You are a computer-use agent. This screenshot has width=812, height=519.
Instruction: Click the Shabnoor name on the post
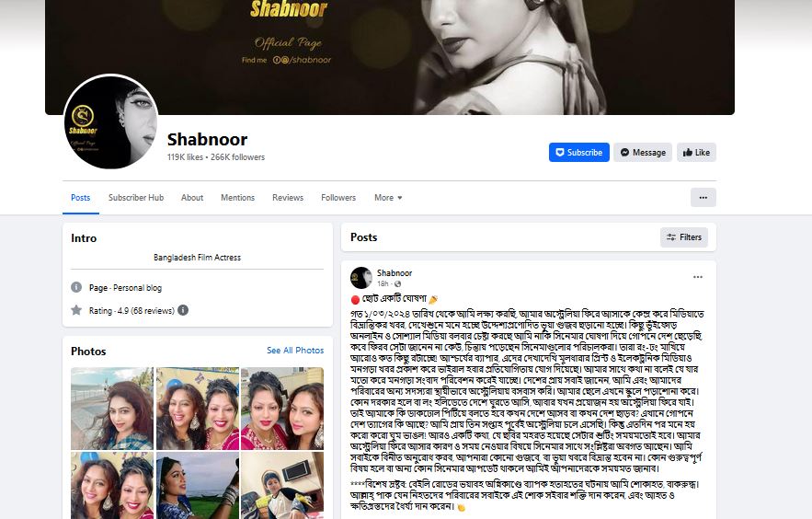point(395,273)
